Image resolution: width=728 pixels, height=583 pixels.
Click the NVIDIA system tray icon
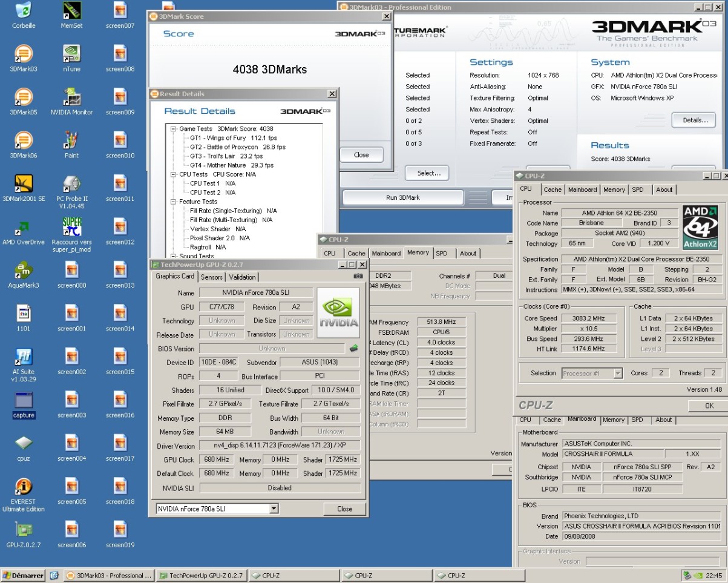coord(698,576)
